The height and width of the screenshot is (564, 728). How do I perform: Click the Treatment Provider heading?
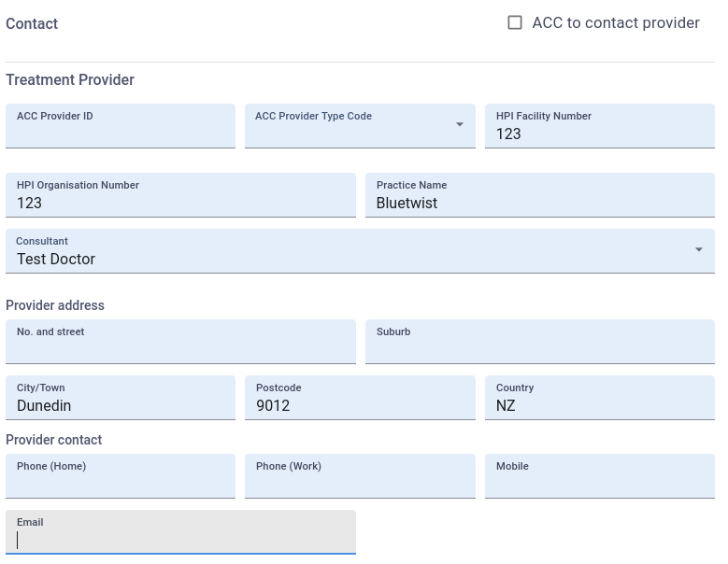tap(70, 80)
